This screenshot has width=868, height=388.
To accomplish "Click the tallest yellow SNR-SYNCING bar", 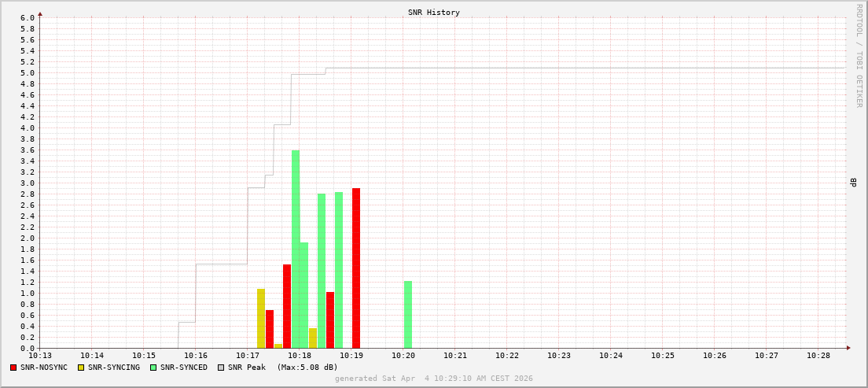I will coord(261,319).
